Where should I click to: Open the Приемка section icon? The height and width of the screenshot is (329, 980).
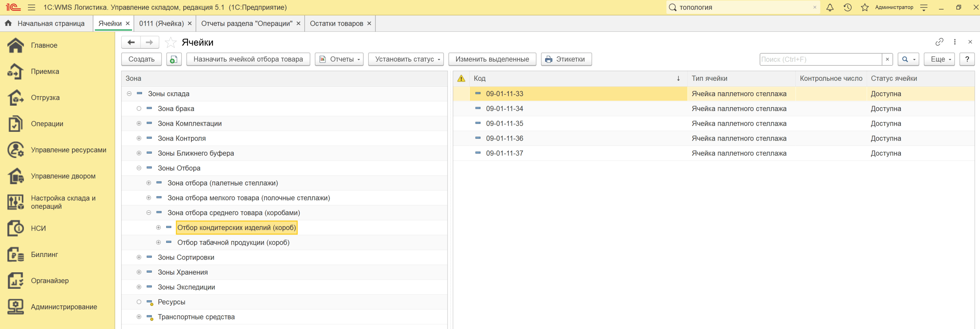(x=15, y=72)
